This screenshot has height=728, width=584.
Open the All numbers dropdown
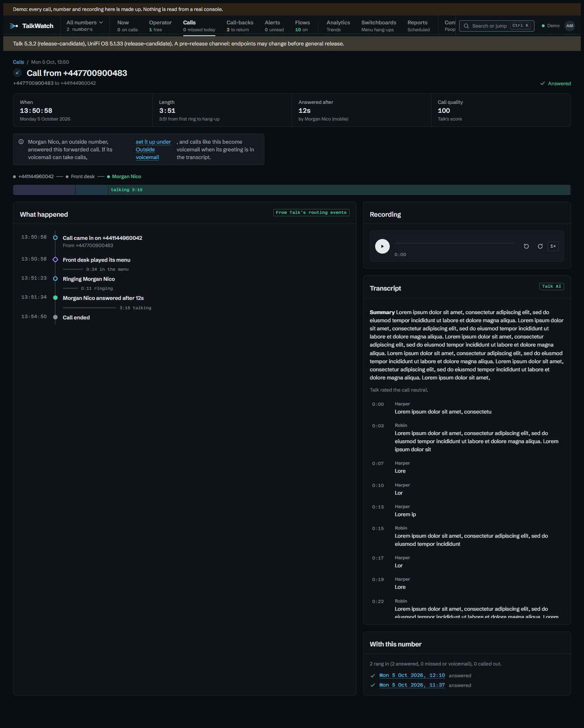pos(85,26)
